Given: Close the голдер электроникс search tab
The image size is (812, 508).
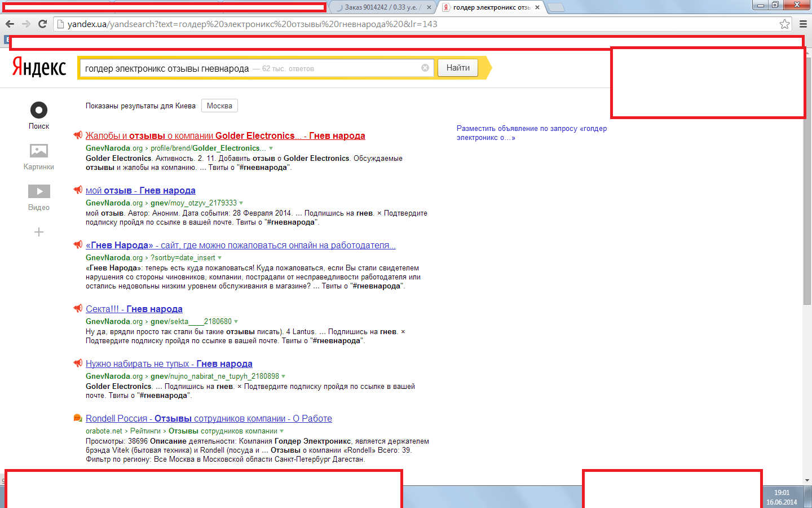Looking at the screenshot, I should [x=537, y=7].
